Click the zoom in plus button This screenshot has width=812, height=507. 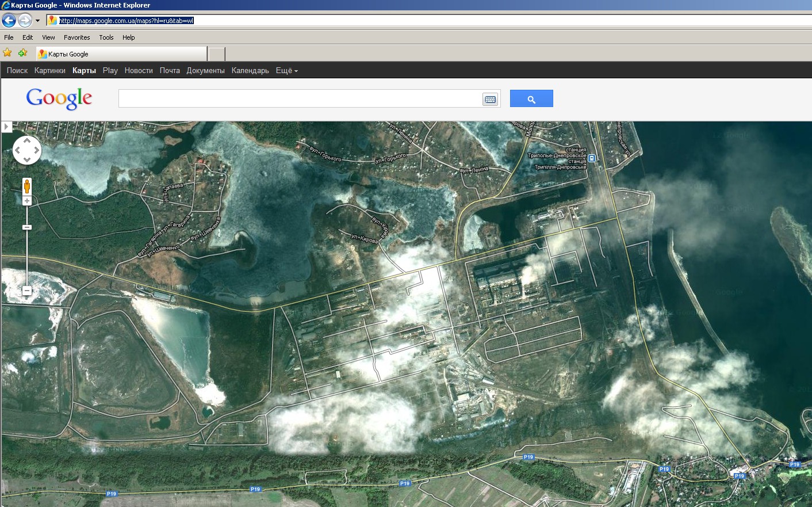27,201
